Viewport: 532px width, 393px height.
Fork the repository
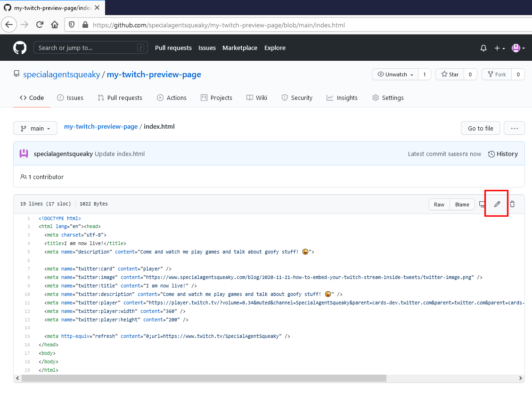click(x=496, y=74)
